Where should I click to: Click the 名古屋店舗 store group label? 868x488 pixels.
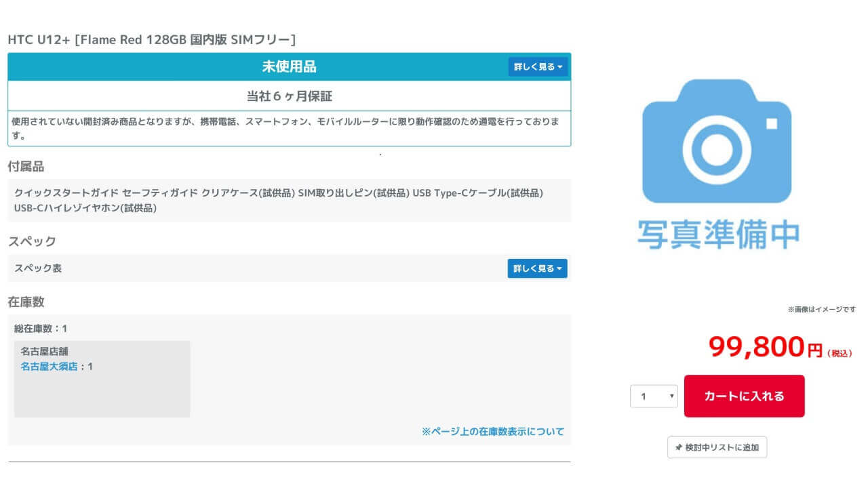coord(44,351)
